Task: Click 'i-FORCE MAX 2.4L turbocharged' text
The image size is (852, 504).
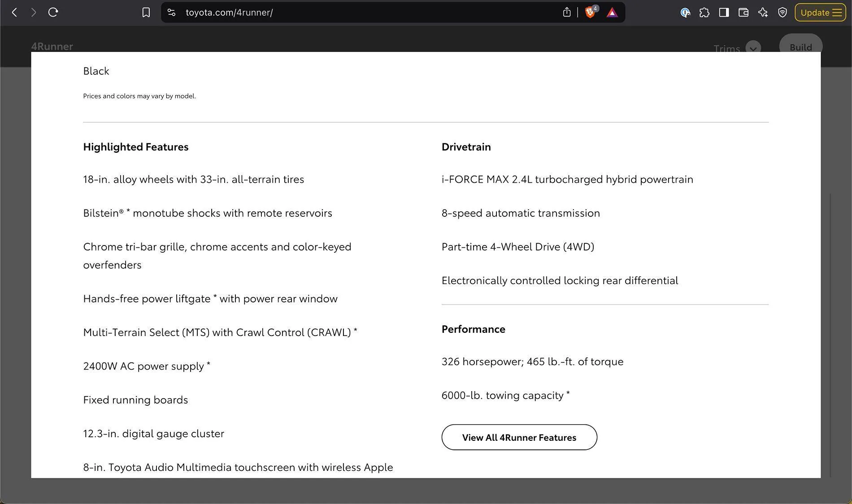Action: (x=567, y=179)
